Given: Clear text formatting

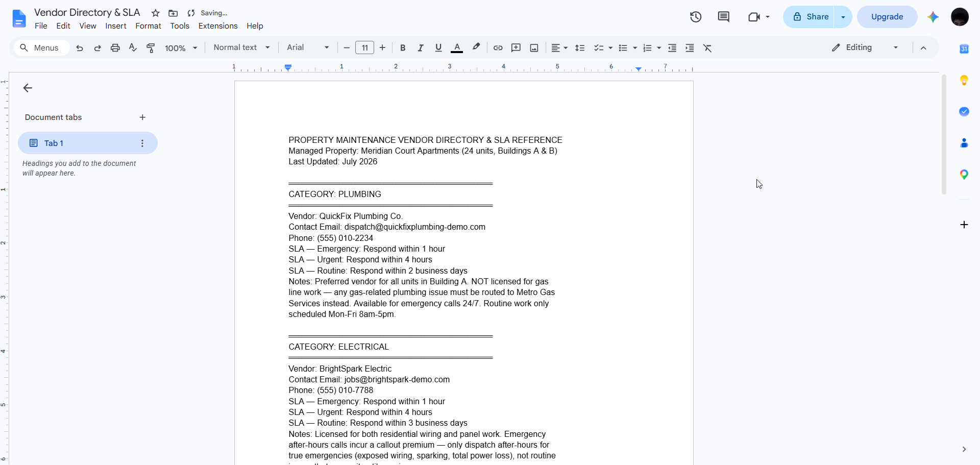Looking at the screenshot, I should [x=707, y=48].
